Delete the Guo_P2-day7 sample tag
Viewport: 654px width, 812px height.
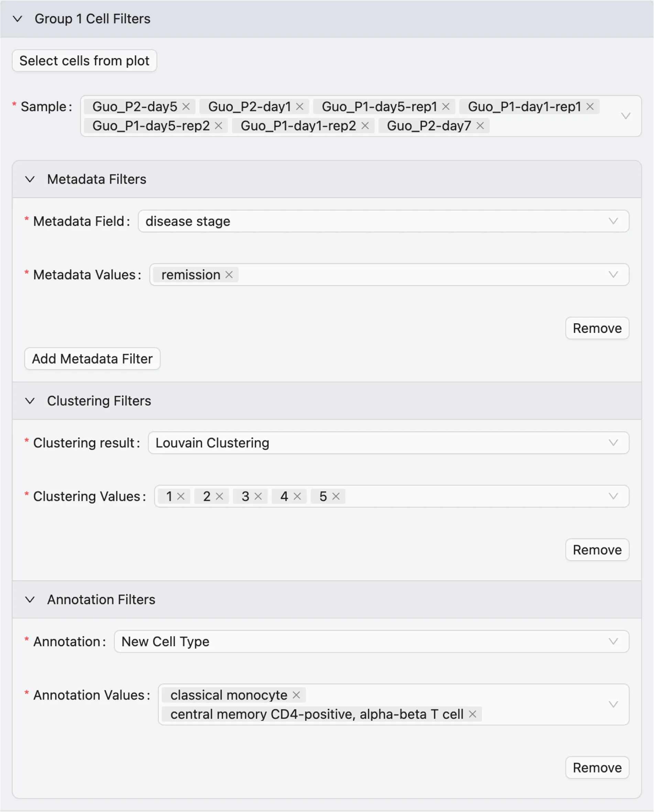click(480, 126)
